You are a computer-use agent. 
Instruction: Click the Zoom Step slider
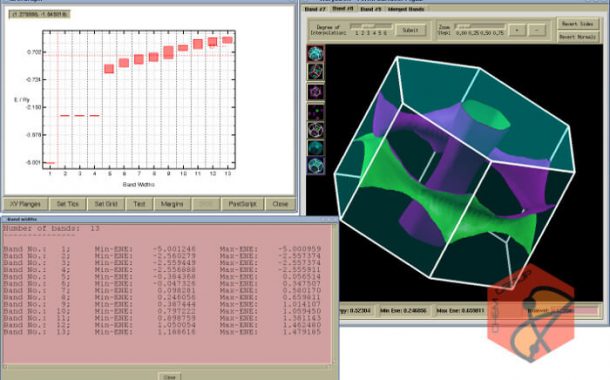480,26
